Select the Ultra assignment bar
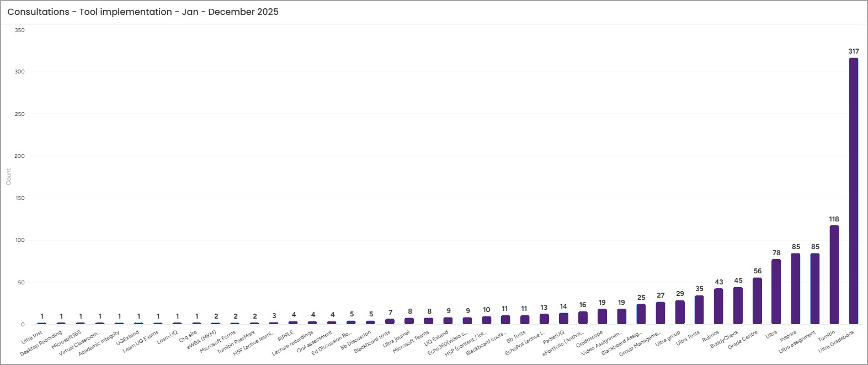 pos(814,288)
